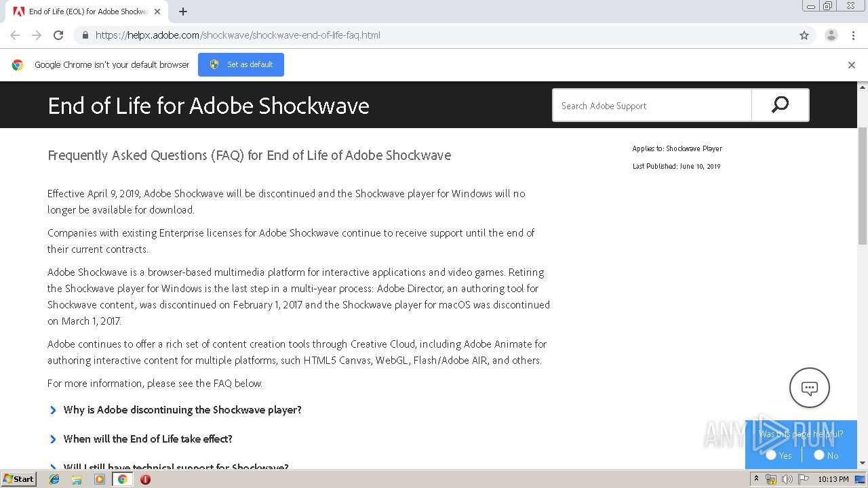The width and height of the screenshot is (868, 488).
Task: Select No for page helpful
Action: point(818,455)
